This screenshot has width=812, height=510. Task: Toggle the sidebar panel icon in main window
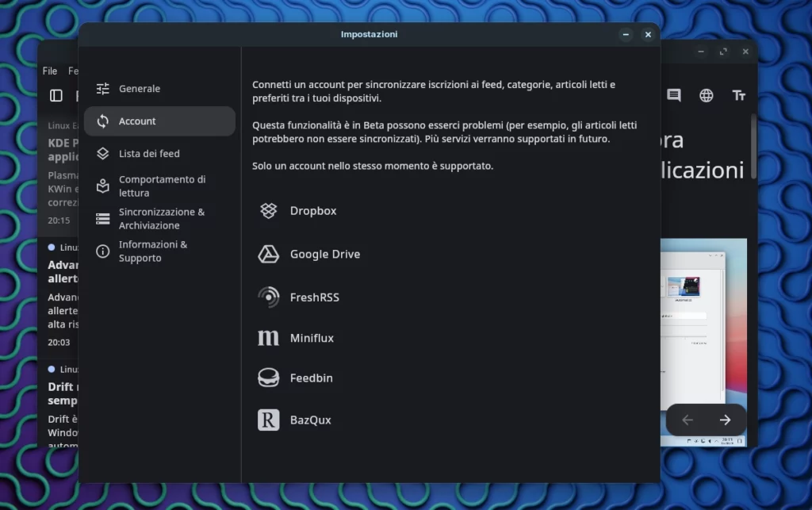(x=56, y=95)
